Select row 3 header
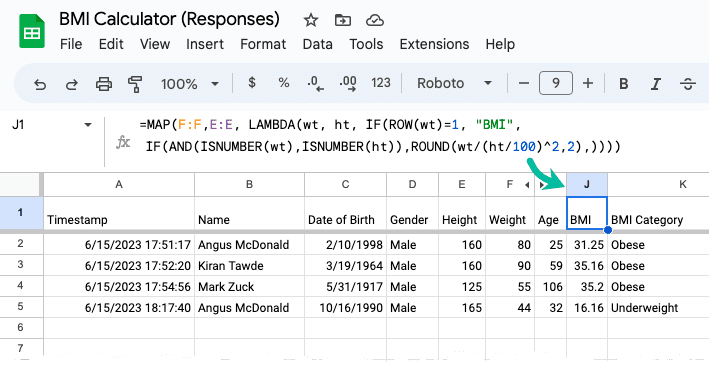This screenshot has width=709, height=375. (21, 265)
